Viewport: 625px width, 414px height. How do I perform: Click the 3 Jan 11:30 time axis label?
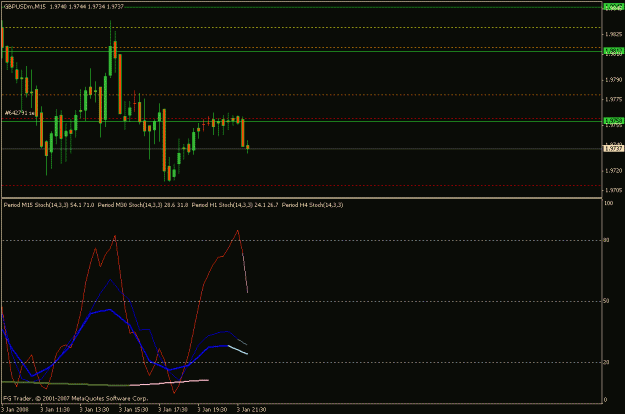tap(55, 409)
